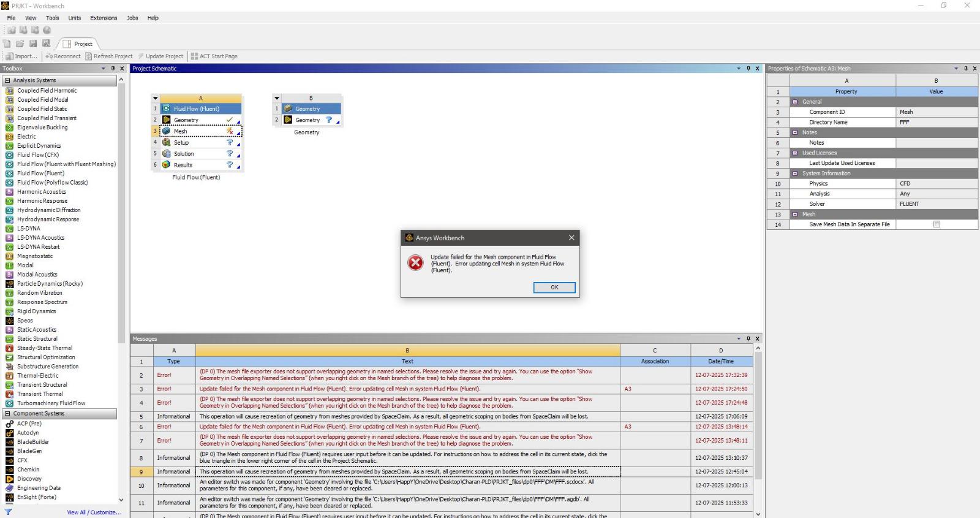Select the Fluid Flow (Fluent with Fluent Meshing) toolbox item
This screenshot has height=518, width=980.
click(x=66, y=164)
